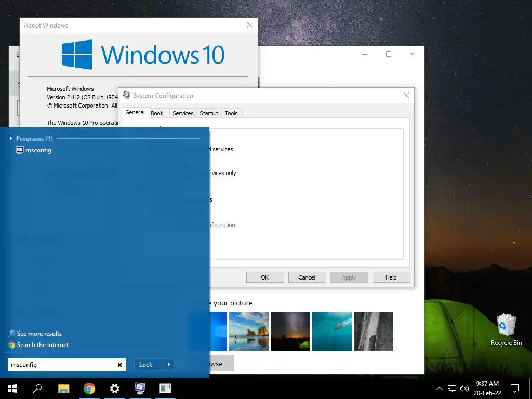Click See more results link

39,334
